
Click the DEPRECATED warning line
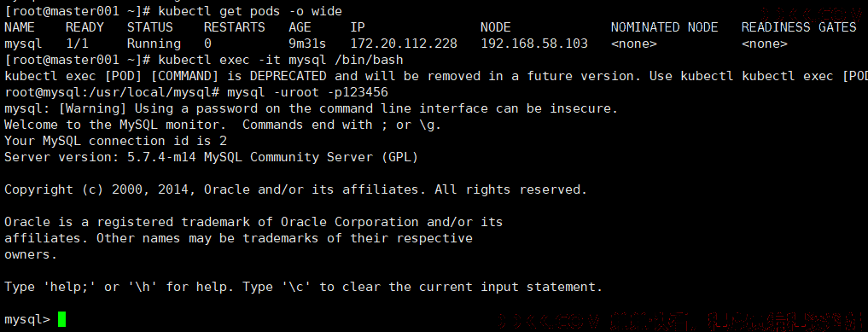(434, 76)
